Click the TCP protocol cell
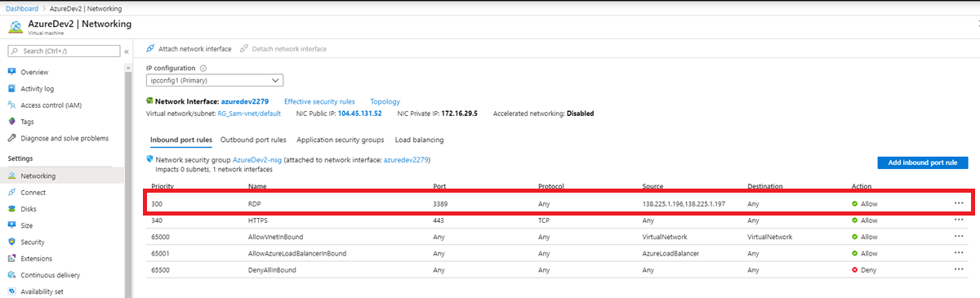 point(545,220)
